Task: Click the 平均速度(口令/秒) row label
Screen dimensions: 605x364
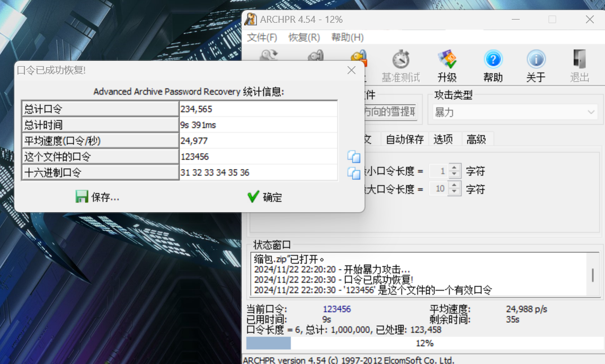Action: tap(100, 141)
